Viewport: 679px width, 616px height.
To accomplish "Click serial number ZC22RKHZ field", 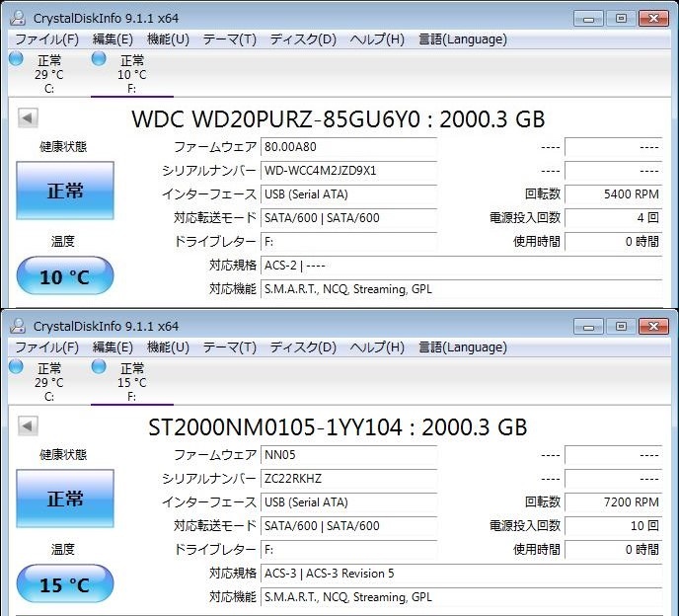I will tap(348, 479).
